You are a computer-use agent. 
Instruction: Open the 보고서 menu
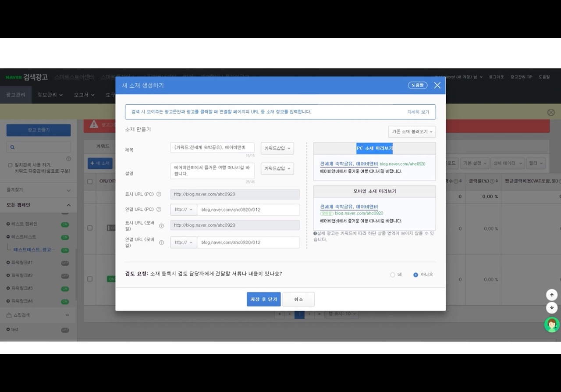tap(84, 95)
